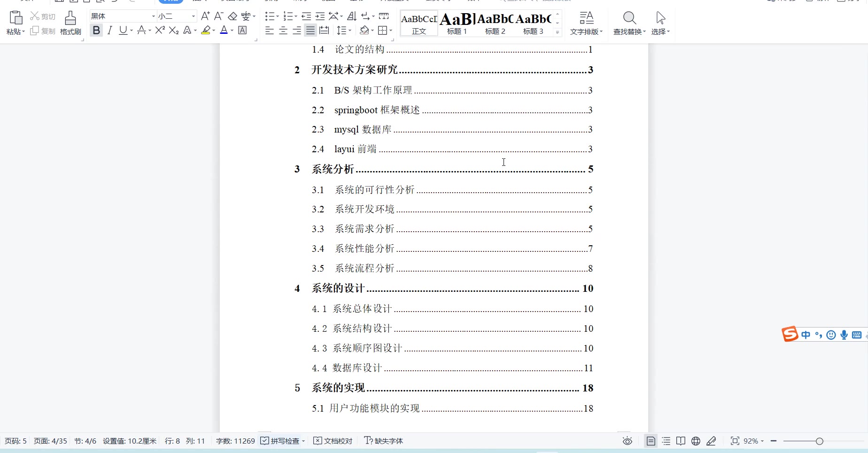Open the font size dropdown
The height and width of the screenshot is (453, 868).
193,16
